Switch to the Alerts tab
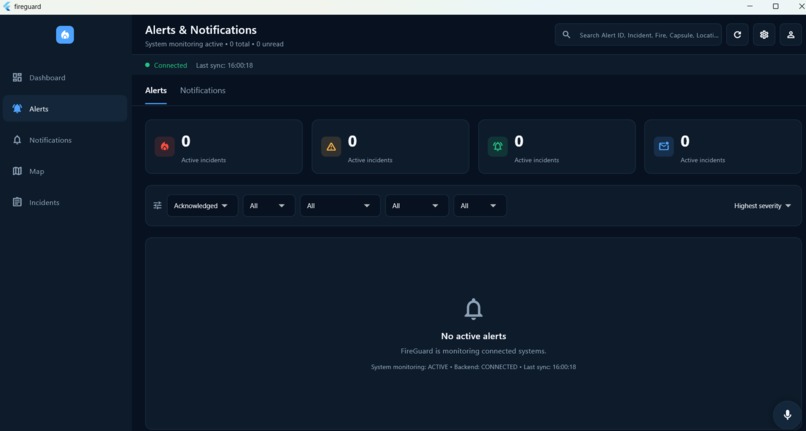The image size is (806, 431). coord(156,91)
